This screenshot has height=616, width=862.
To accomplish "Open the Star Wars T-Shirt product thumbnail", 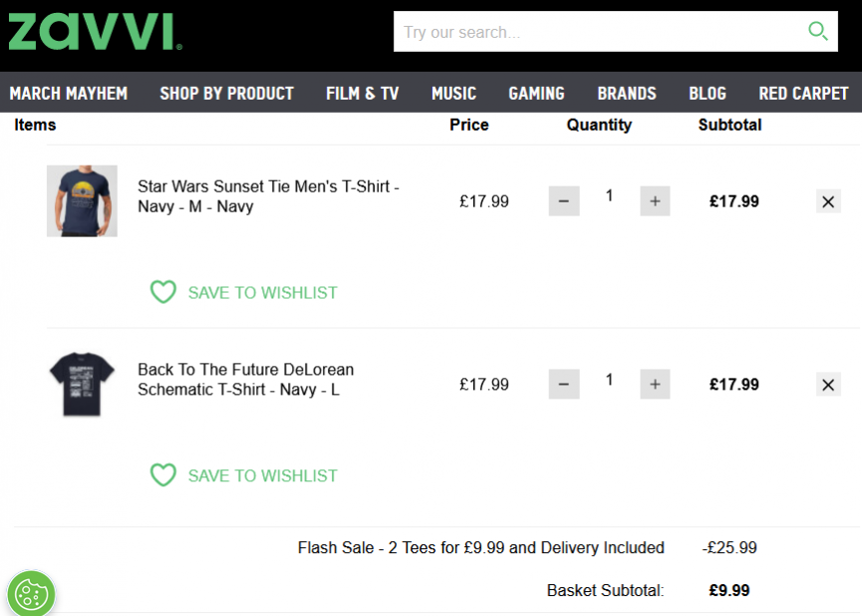I will point(82,200).
